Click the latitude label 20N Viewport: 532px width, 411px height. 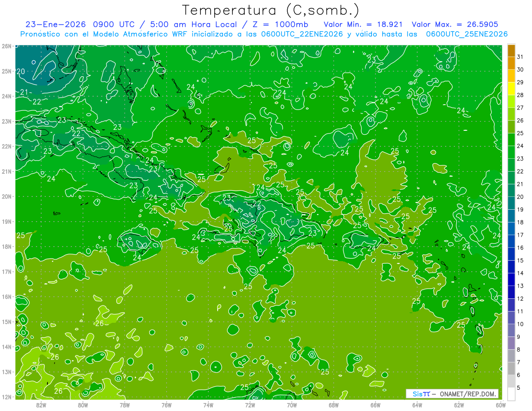[7, 196]
